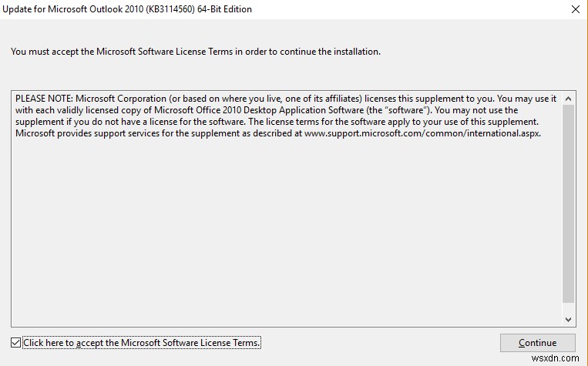This screenshot has height=366, width=588.
Task: Click the empty area of license text box
Action: tap(285, 231)
